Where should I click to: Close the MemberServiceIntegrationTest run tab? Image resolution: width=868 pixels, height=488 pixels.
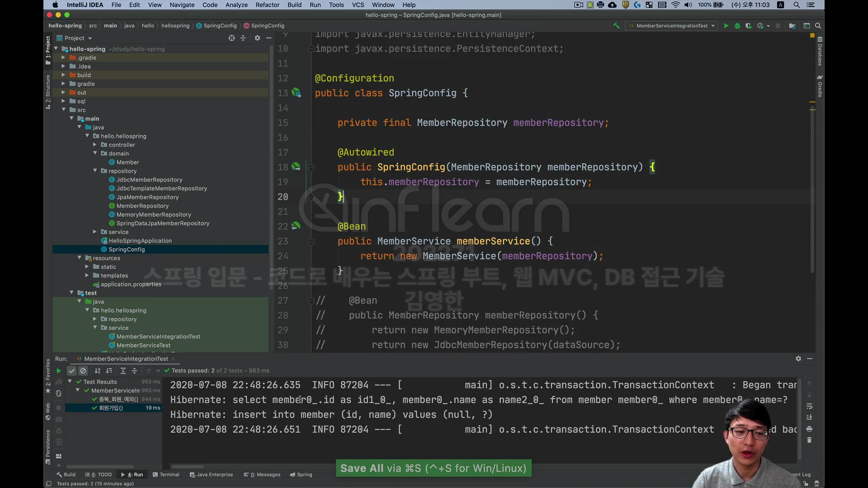tap(173, 359)
